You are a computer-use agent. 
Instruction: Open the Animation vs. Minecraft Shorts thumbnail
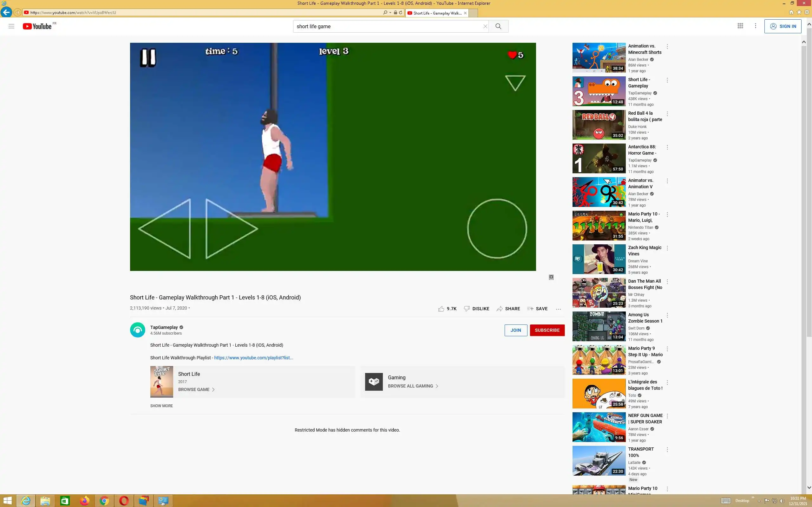pyautogui.click(x=599, y=57)
